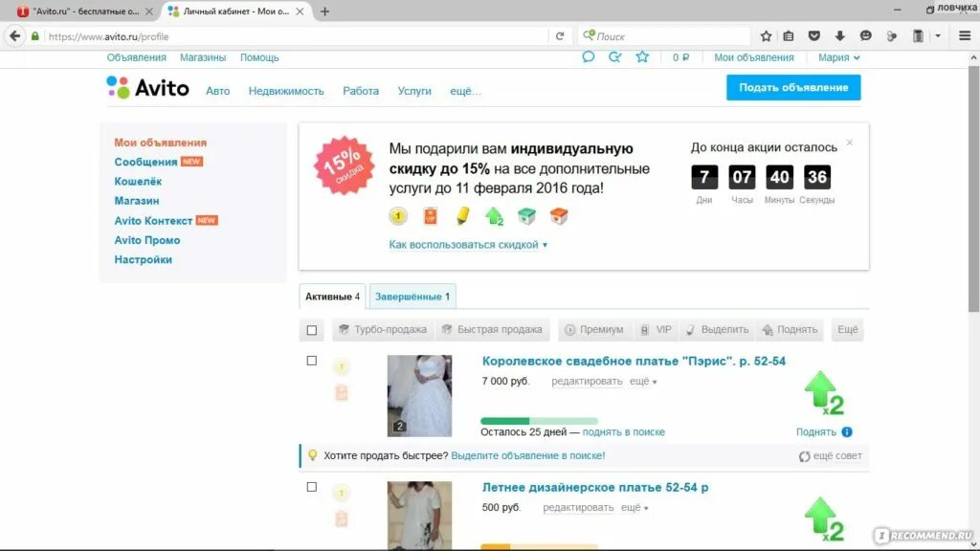Expand 'Как воспользоваться скидкой' disclosure

pyautogui.click(x=468, y=244)
